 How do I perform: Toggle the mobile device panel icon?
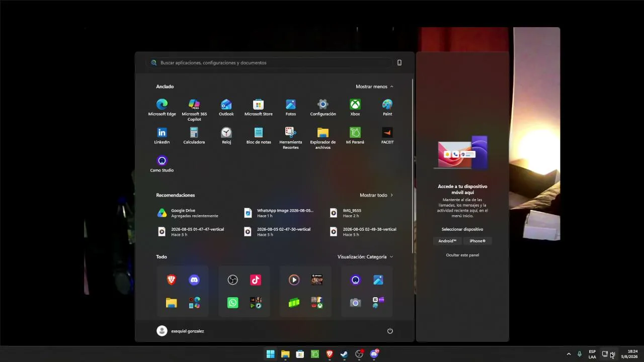click(x=399, y=63)
